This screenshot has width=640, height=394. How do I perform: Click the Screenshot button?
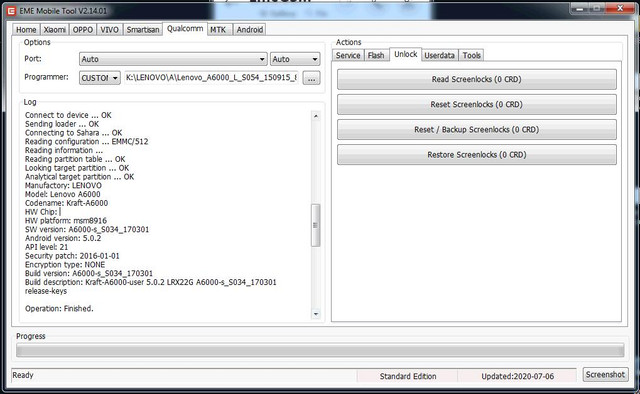(x=605, y=374)
